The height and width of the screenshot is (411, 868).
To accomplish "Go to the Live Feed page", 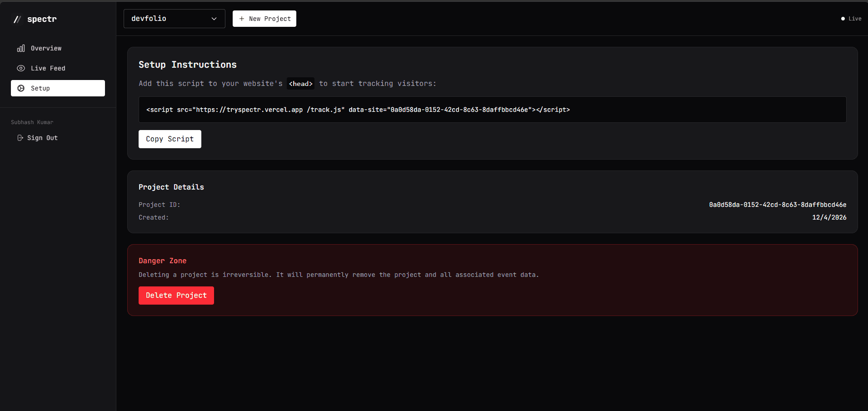I will [58, 68].
